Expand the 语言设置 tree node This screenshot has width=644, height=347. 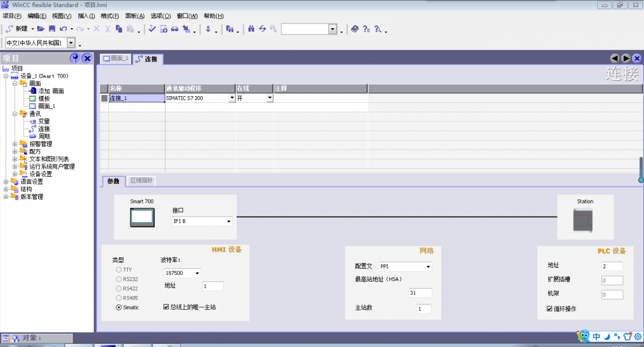[x=6, y=182]
